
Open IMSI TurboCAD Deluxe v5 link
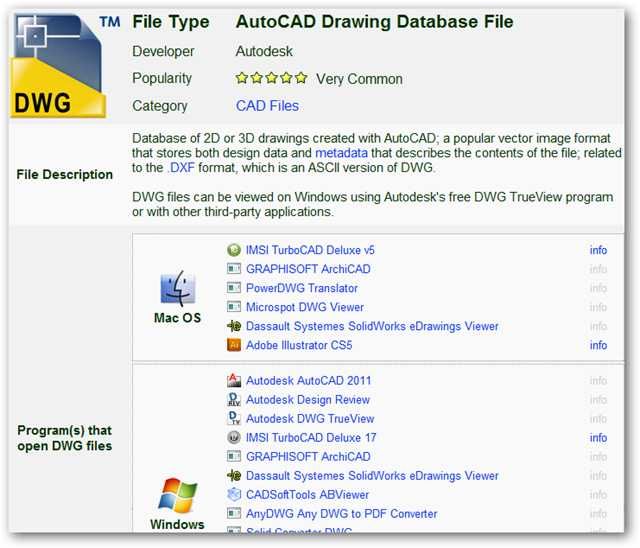point(310,250)
